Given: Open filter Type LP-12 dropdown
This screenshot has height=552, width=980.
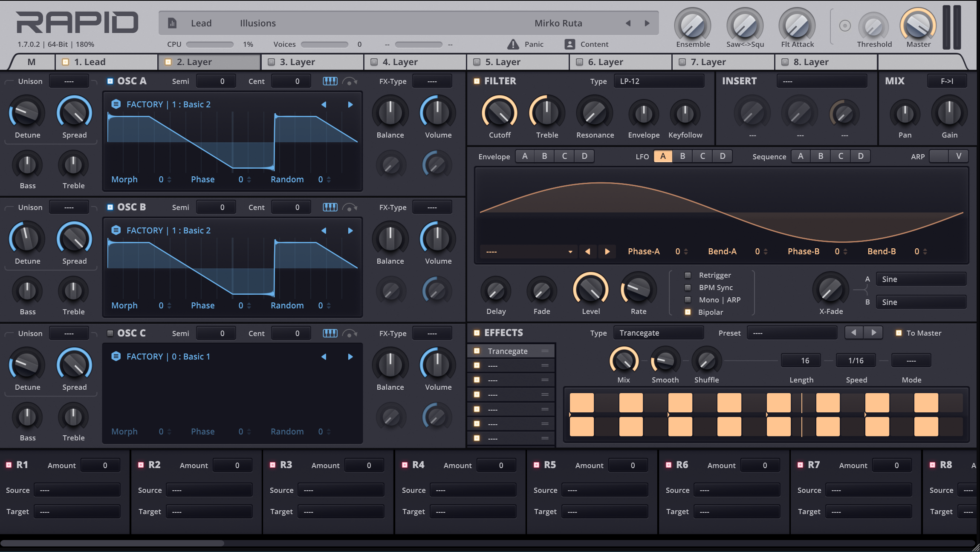Looking at the screenshot, I should [x=659, y=81].
